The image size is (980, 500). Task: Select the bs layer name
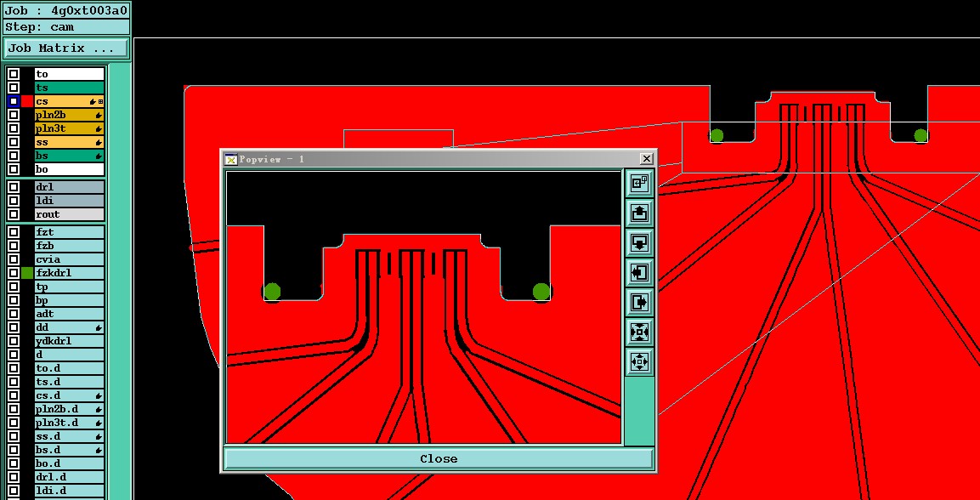click(x=70, y=156)
